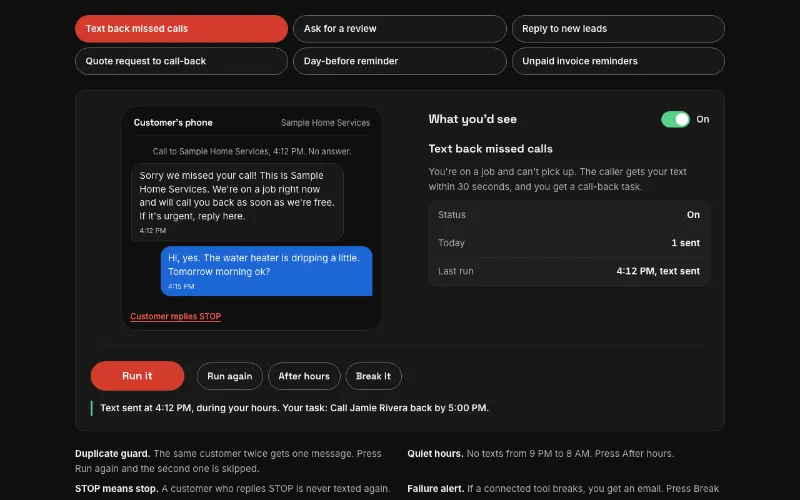Click the blue water heater reply bubble
800x500 pixels.
[266, 271]
